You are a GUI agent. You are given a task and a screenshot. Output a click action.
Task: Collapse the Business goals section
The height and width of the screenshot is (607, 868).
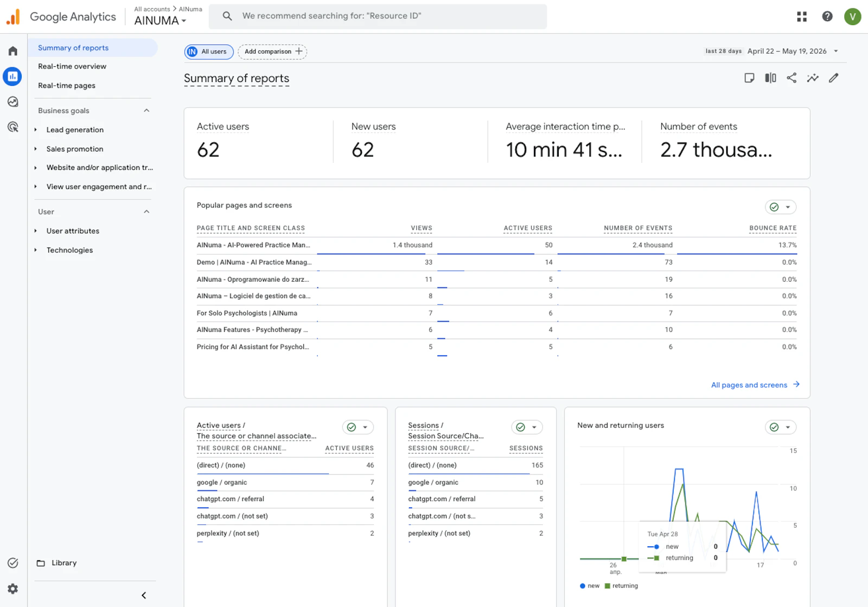click(146, 111)
